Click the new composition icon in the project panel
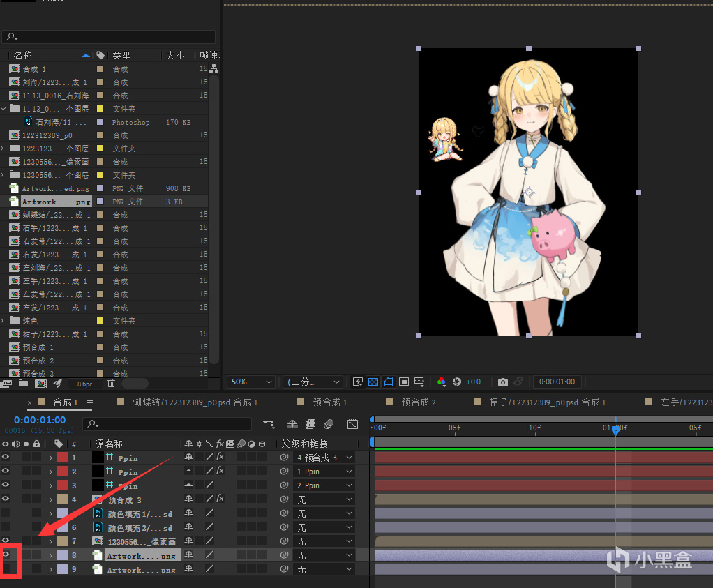Image resolution: width=713 pixels, height=588 pixels. coord(40,384)
